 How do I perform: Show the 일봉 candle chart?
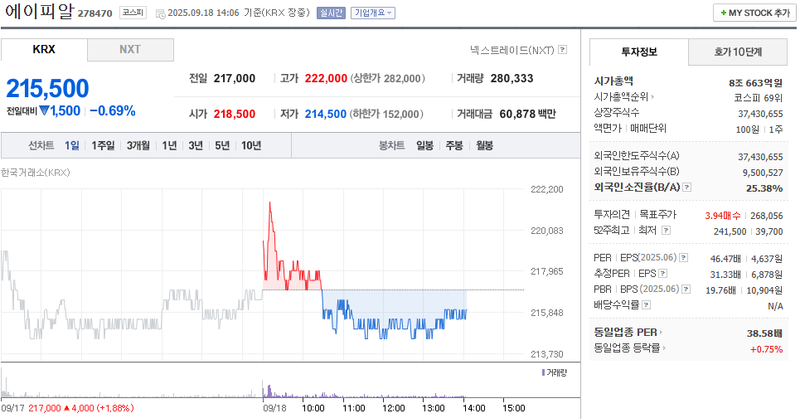[x=424, y=145]
